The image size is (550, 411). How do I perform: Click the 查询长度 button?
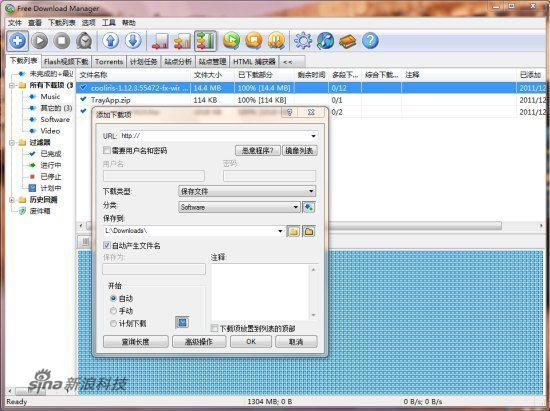135,342
